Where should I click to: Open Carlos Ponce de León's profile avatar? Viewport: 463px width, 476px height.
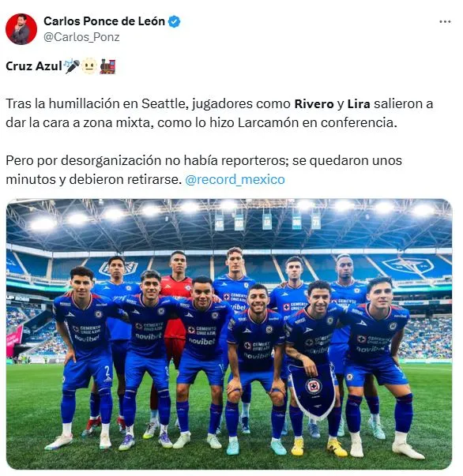click(21, 29)
